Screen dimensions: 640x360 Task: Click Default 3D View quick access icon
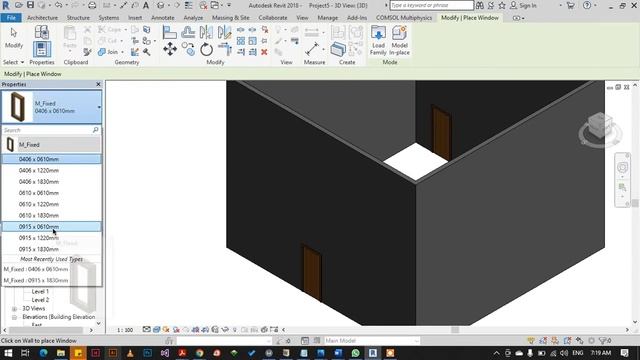pos(161,5)
